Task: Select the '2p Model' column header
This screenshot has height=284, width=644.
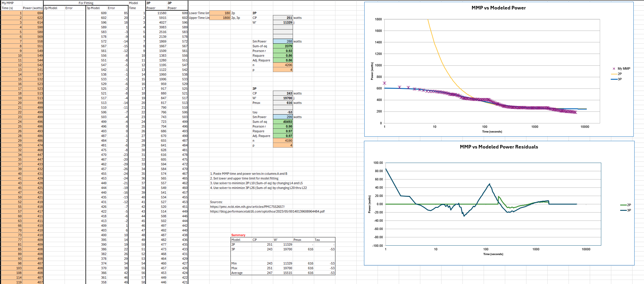Action: (54, 8)
